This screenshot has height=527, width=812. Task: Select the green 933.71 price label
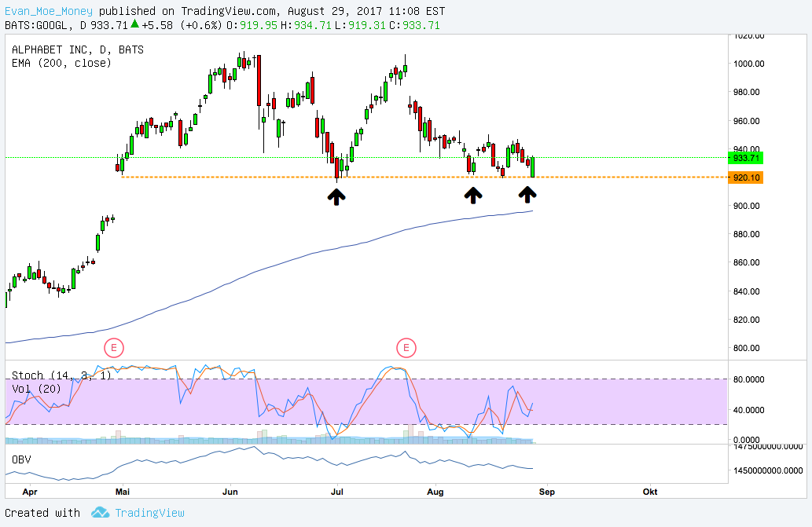coord(746,158)
